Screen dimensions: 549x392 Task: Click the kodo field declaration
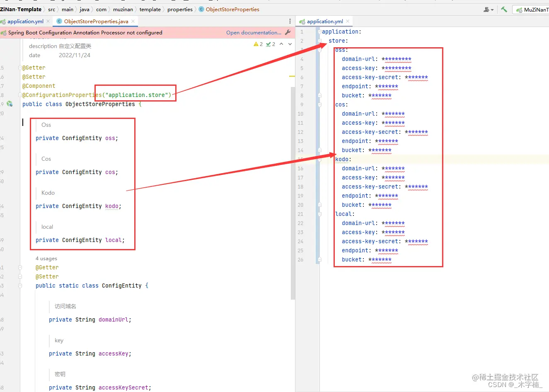point(78,206)
